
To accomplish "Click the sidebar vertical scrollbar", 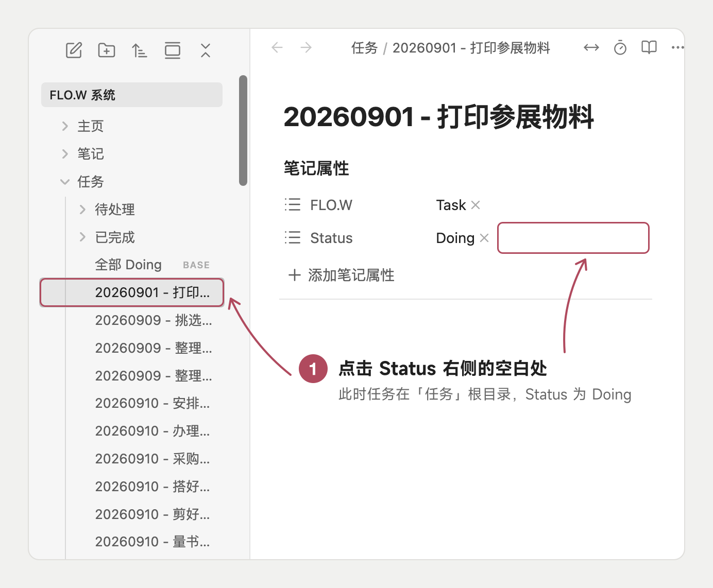I will click(243, 130).
